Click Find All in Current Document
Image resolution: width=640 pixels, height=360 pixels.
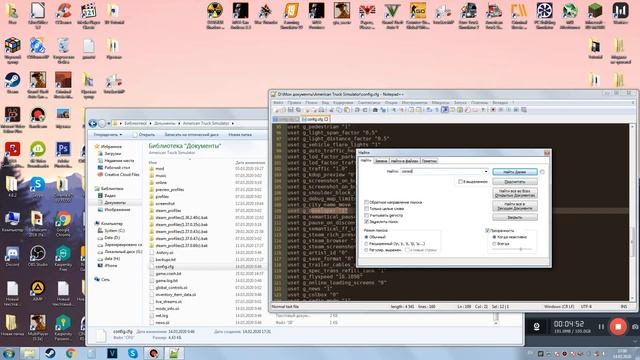point(515,206)
